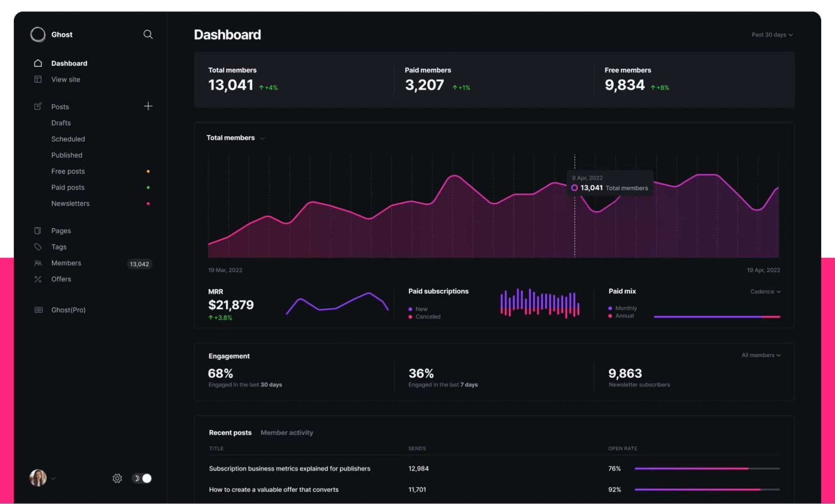Click the Tags label icon

[38, 247]
